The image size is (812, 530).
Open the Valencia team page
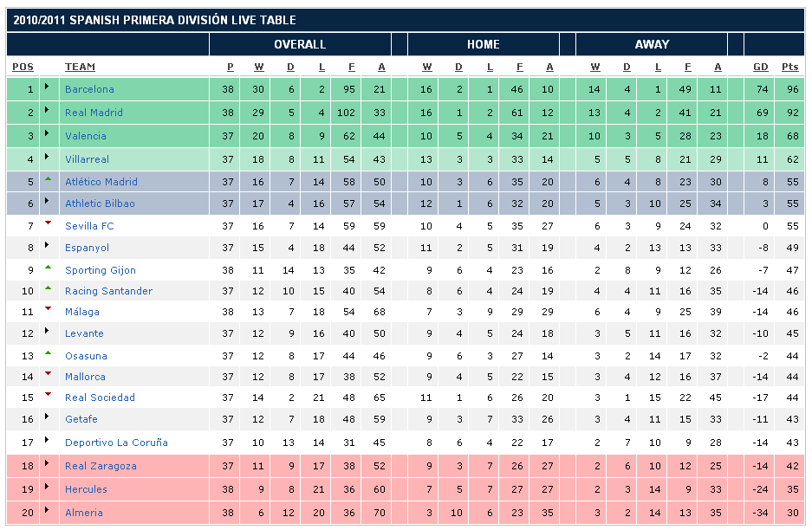click(x=86, y=136)
